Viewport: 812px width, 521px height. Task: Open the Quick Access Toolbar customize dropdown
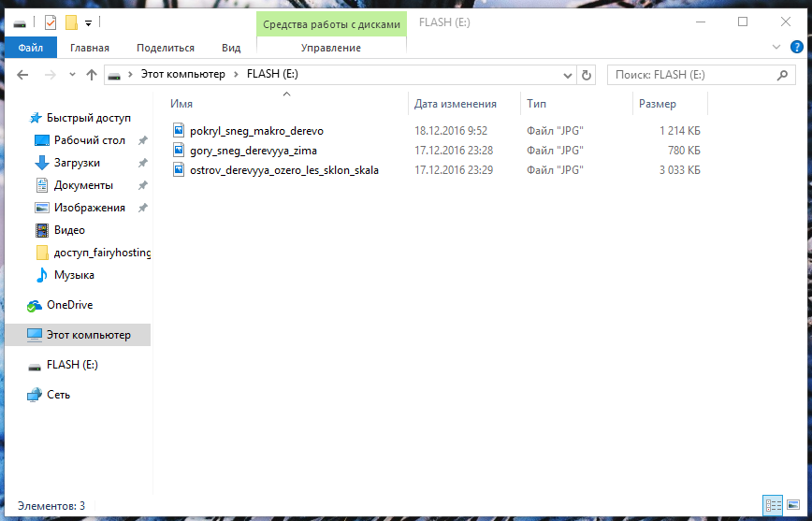[x=88, y=22]
